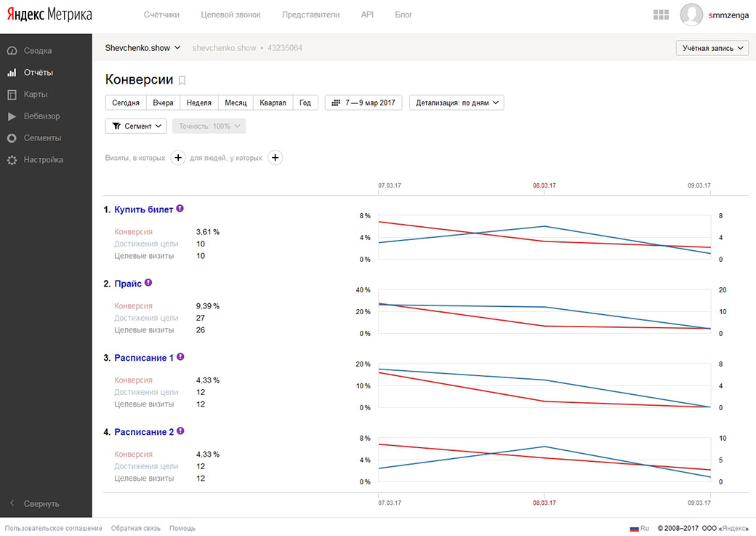Select the Неделя period toggle
The width and height of the screenshot is (756, 536).
[x=198, y=103]
